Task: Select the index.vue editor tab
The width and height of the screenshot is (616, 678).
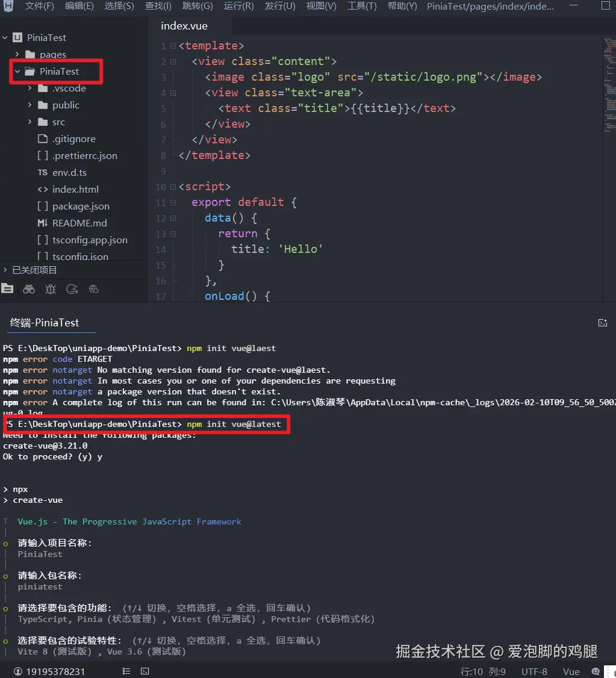Action: tap(189, 26)
